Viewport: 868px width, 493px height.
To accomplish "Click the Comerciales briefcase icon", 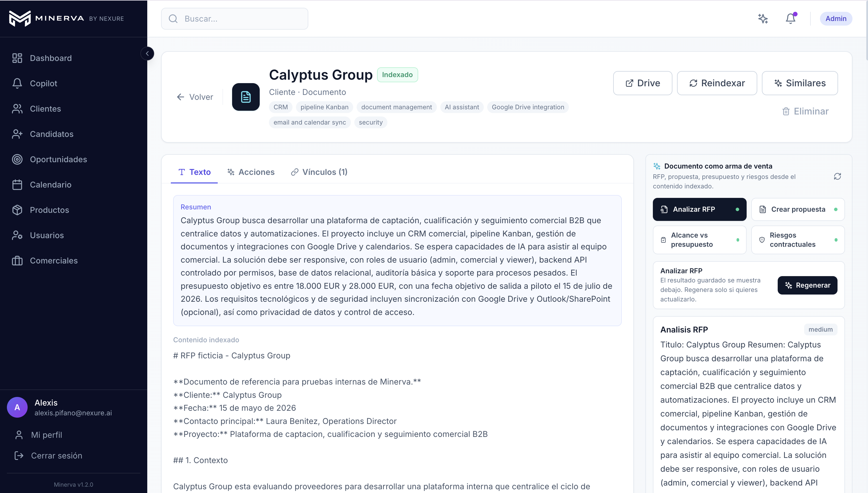I will [17, 261].
